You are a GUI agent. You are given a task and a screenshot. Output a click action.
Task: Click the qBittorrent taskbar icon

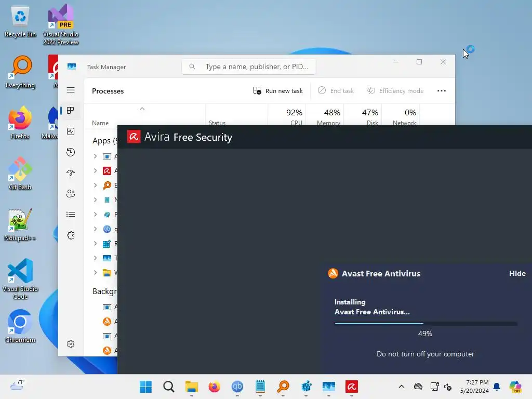[237, 387]
